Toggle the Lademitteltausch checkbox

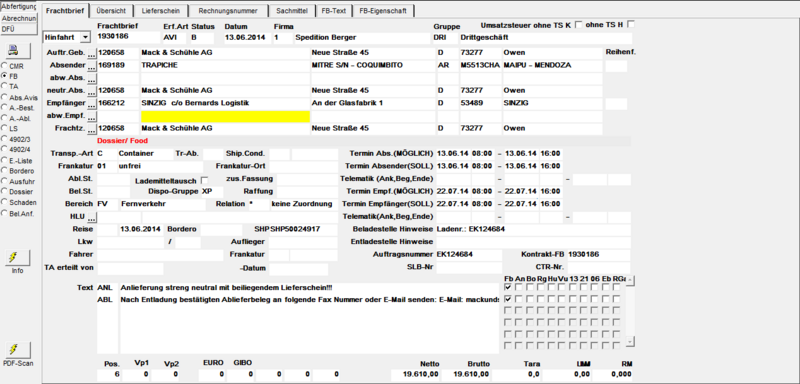(x=205, y=181)
